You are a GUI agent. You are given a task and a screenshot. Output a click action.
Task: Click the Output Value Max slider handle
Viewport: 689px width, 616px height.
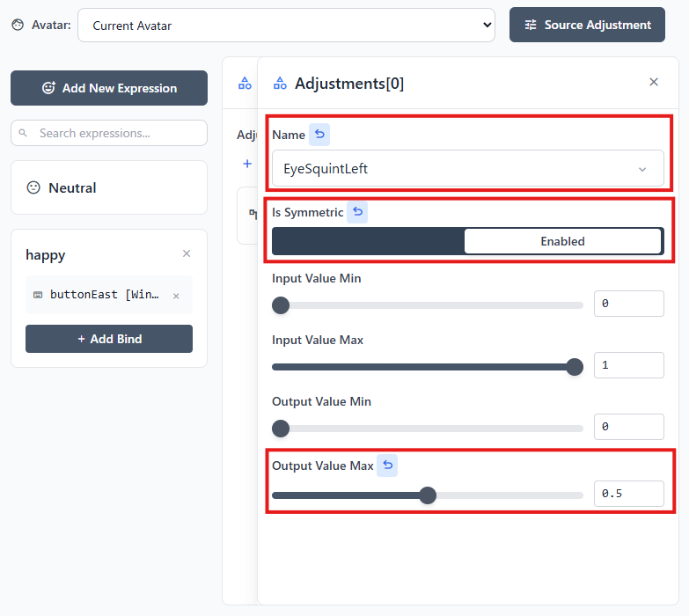pyautogui.click(x=428, y=495)
